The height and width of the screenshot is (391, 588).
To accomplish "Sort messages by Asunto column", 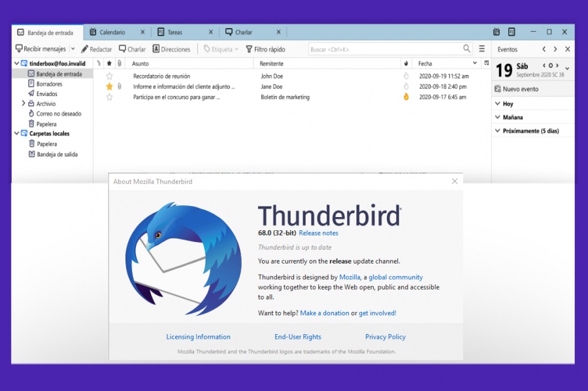I will (140, 64).
